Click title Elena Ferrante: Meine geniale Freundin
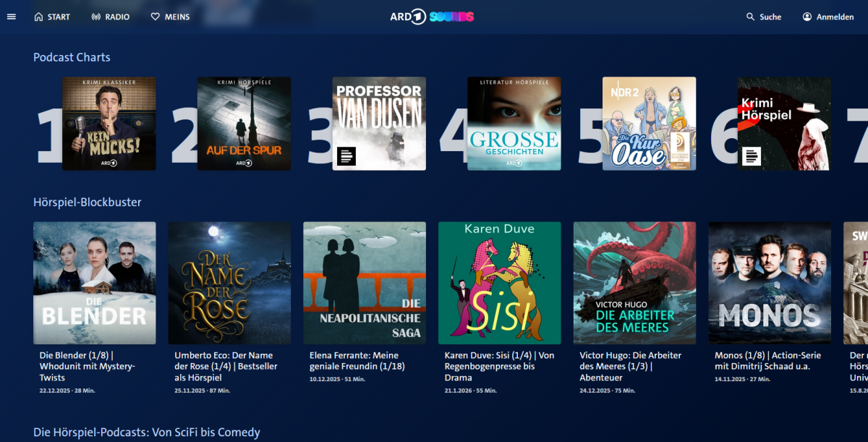 coord(357,361)
